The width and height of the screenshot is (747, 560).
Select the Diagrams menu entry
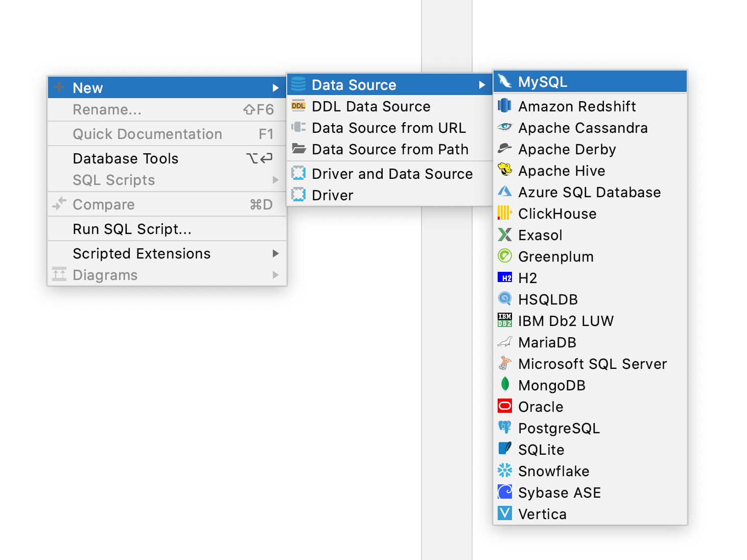tap(167, 275)
